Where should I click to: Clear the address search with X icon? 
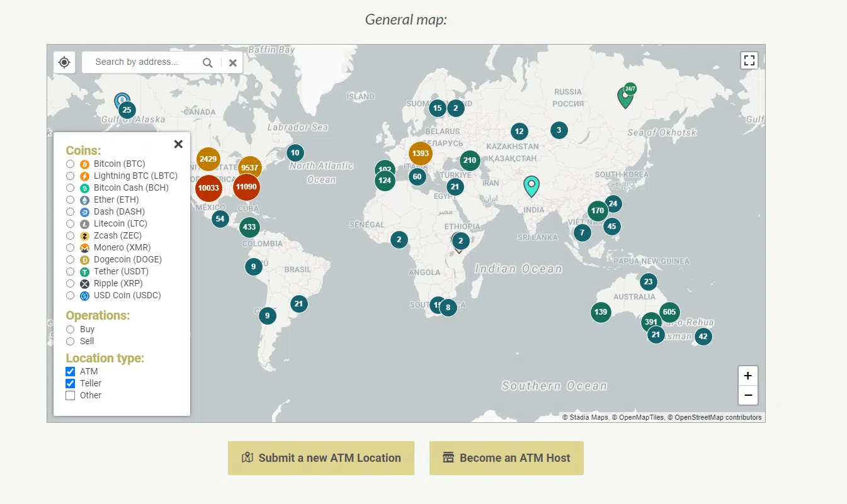click(x=232, y=62)
